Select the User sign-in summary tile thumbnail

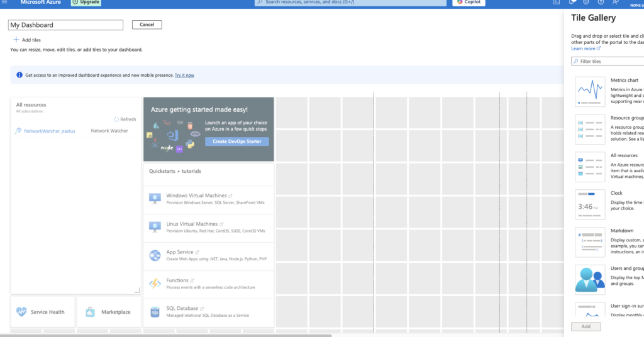click(x=590, y=309)
